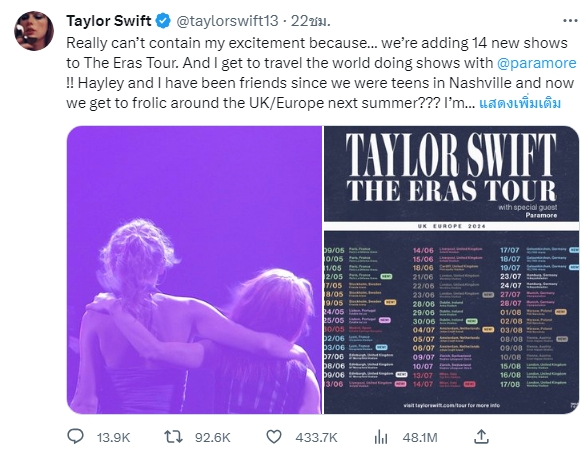Click the @taylorswift13 handle
This screenshot has width=588, height=451.
[227, 21]
